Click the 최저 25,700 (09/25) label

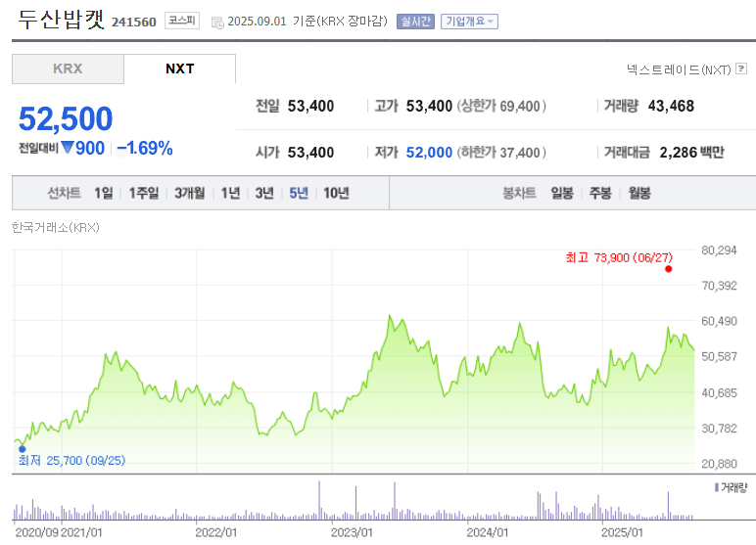[71, 461]
